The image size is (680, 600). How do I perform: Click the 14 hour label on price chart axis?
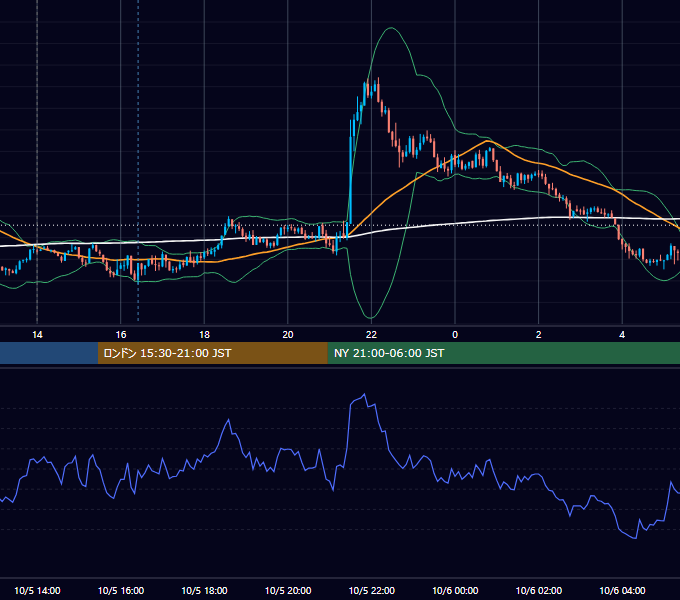(x=37, y=335)
